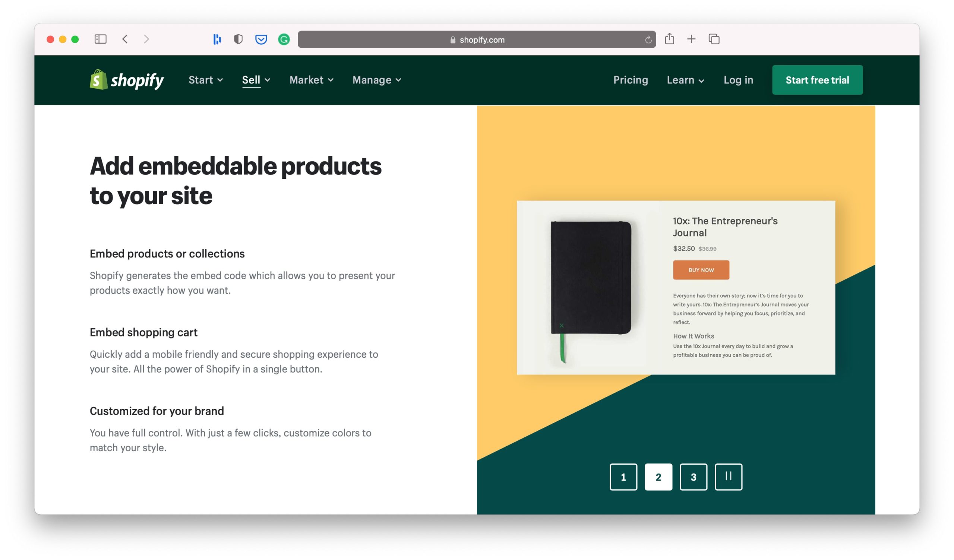954x560 pixels.
Task: Click the Log in link
Action: 738,80
